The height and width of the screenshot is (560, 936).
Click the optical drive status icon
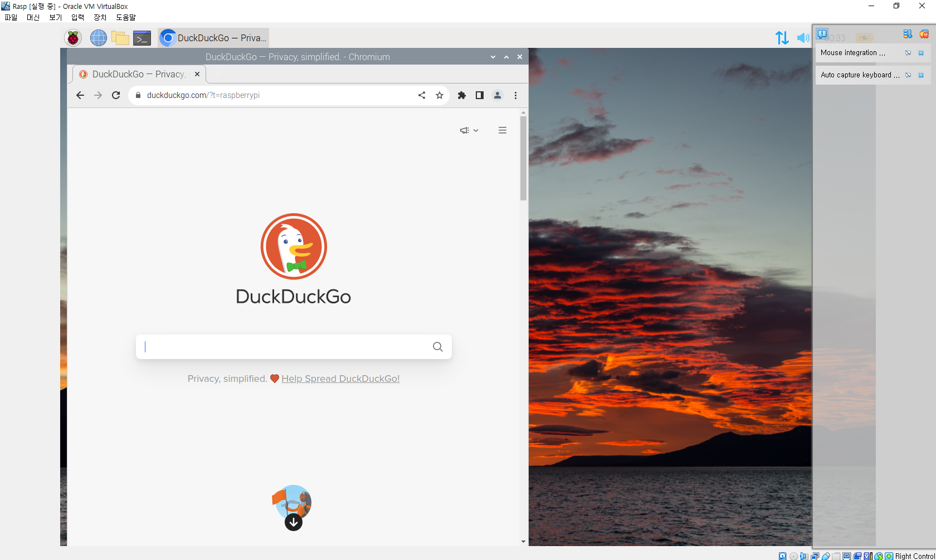pyautogui.click(x=793, y=556)
